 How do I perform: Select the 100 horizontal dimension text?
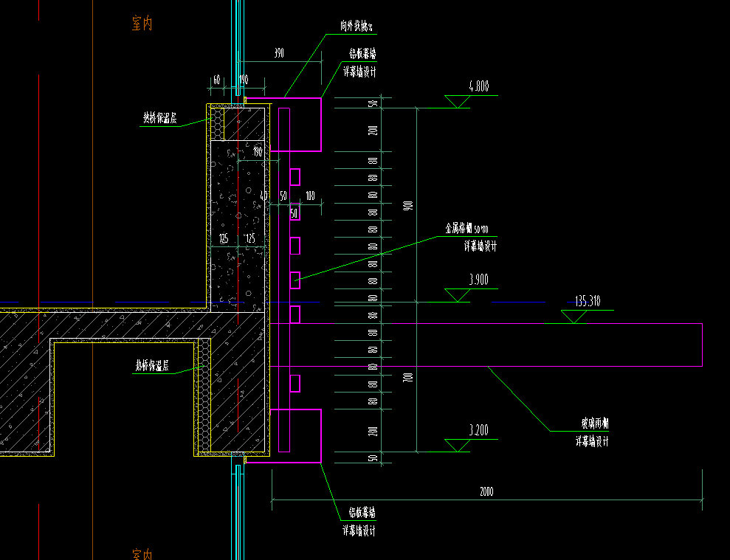310,196
